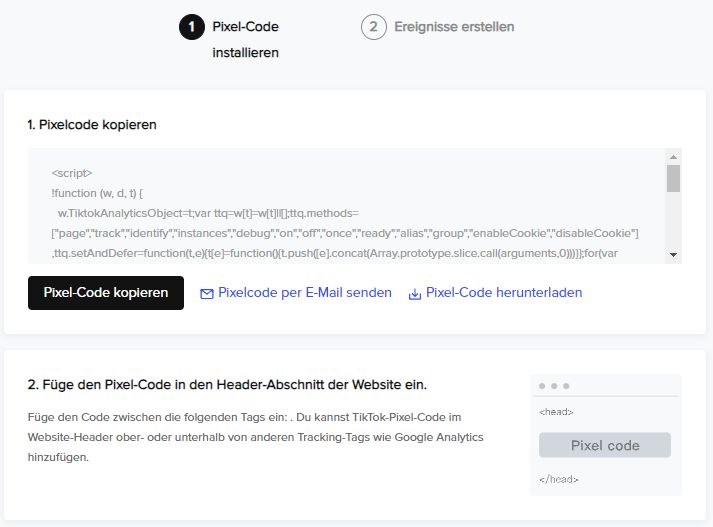Click the code box scrollbar up arrow
This screenshot has width=713, height=527.
click(x=673, y=157)
